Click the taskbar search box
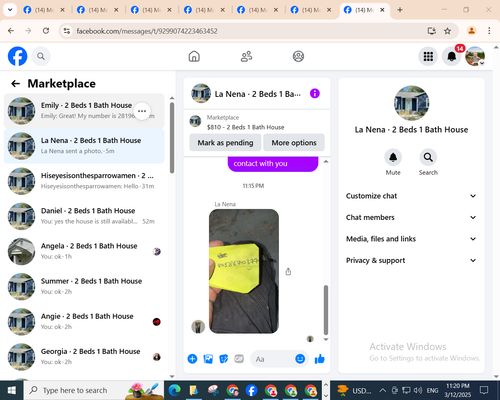Screen dimensions: 500x400 tap(93, 390)
